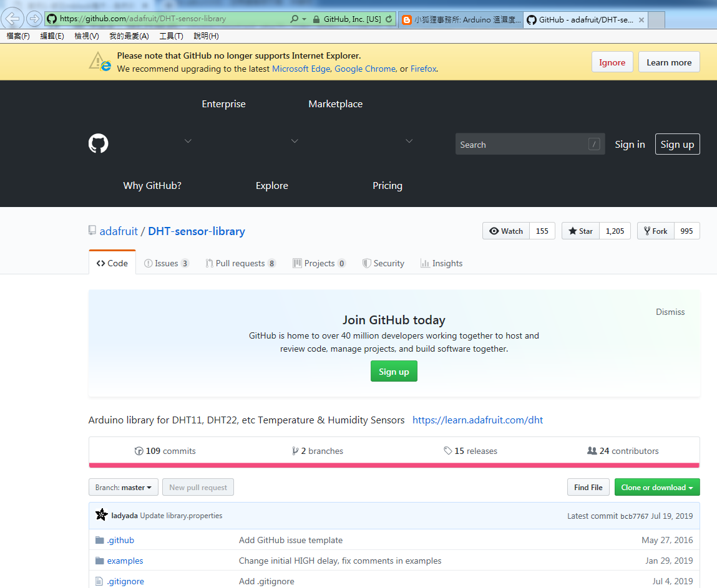The image size is (717, 588).
Task: Click the Google Chrome link
Action: [x=365, y=69]
